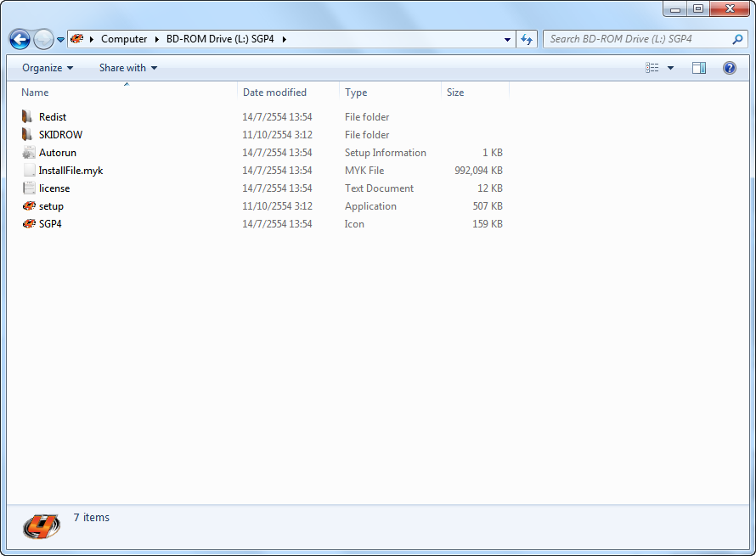The width and height of the screenshot is (756, 556).
Task: Expand the arrow after Computer breadcrumb
Action: point(156,39)
